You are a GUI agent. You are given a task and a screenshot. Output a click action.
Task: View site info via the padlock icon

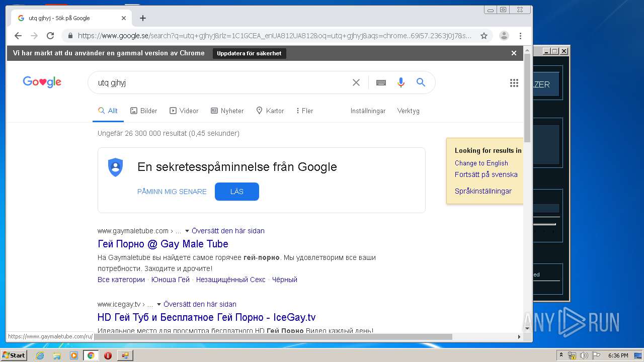70,36
